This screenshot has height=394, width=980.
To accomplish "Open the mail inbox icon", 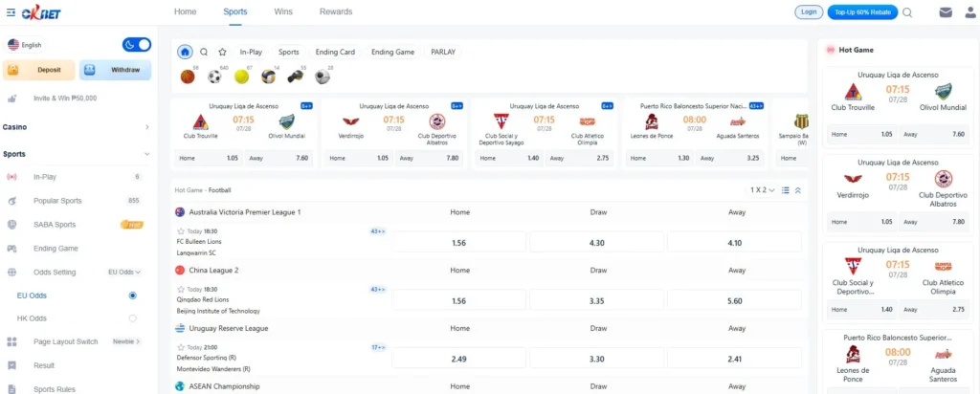I will 945,11.
